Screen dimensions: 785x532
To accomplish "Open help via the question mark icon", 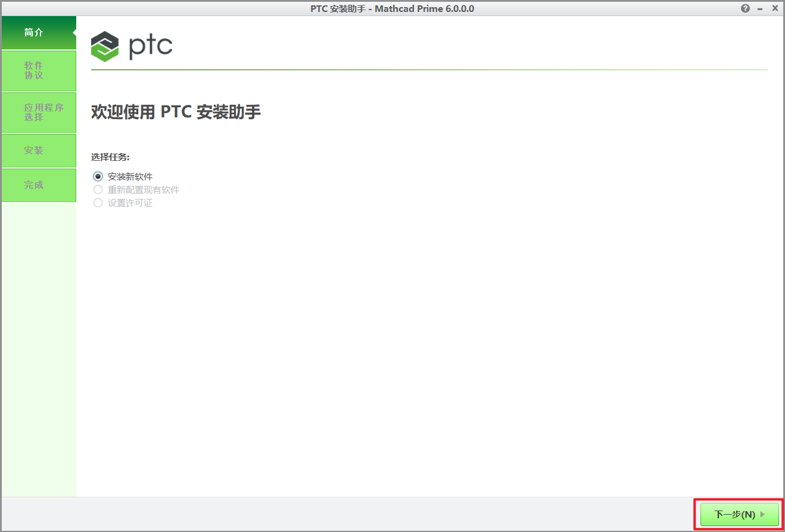I will (745, 8).
